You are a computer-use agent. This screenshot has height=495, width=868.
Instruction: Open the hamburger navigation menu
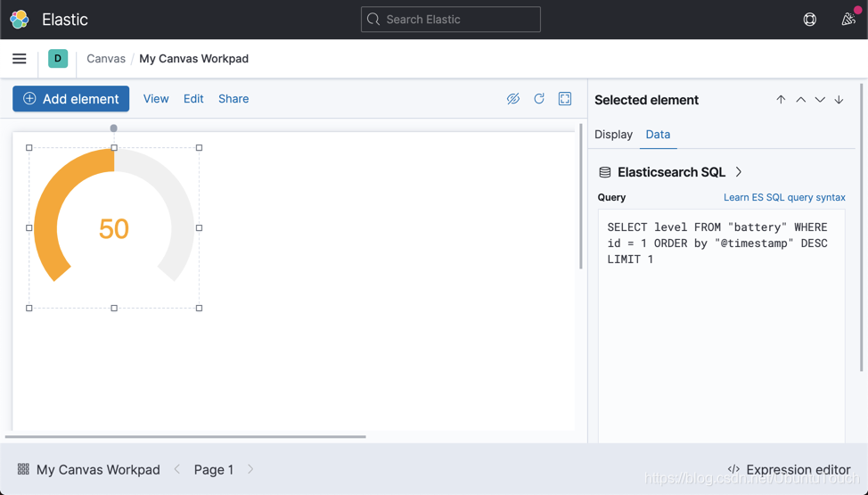click(20, 59)
